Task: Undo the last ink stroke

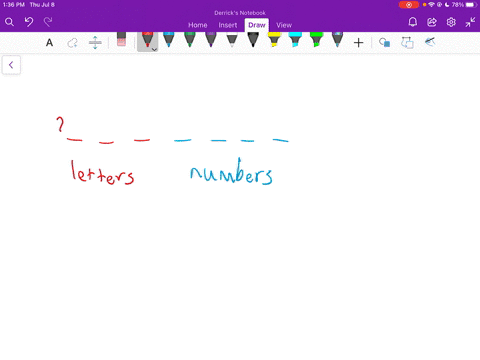Action: (29, 22)
